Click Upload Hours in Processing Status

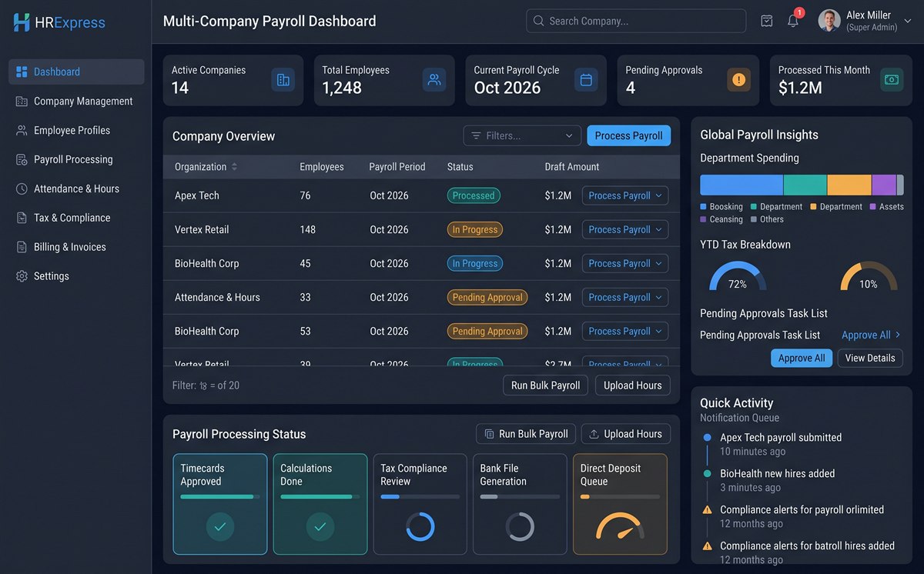pos(625,434)
